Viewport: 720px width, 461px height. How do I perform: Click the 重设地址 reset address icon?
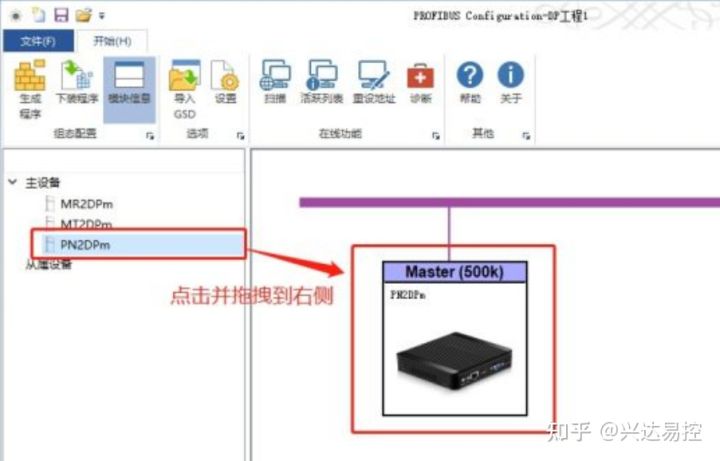tap(374, 82)
